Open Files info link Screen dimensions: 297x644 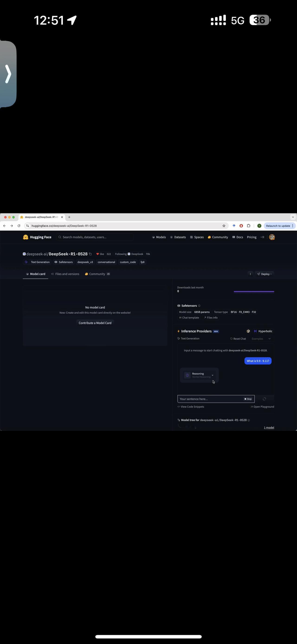point(211,318)
